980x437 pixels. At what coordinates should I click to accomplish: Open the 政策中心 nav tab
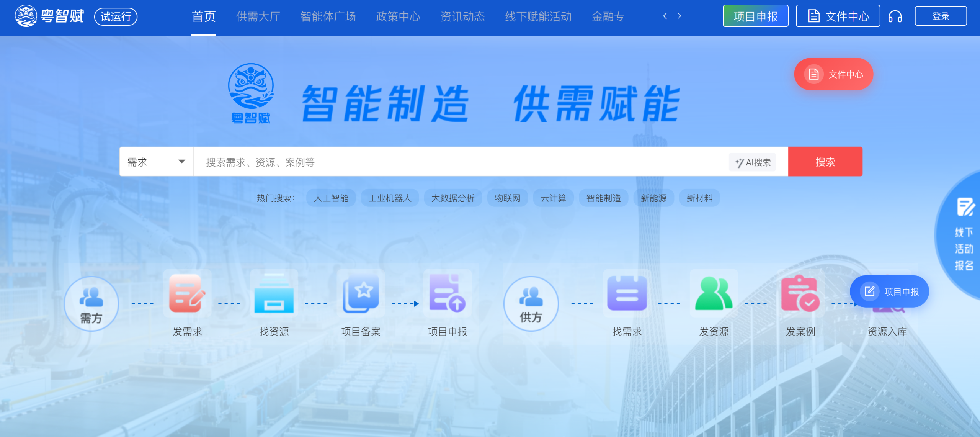click(398, 16)
